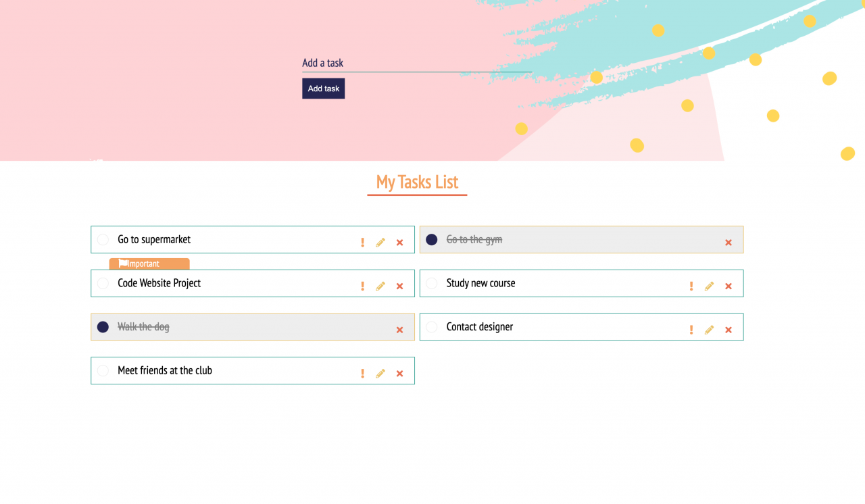
Task: Check off 'Go to supermarket' task
Action: (x=103, y=240)
